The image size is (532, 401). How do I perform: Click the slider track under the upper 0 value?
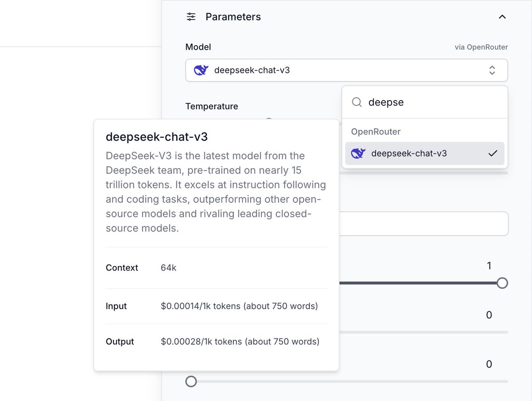[x=423, y=332]
